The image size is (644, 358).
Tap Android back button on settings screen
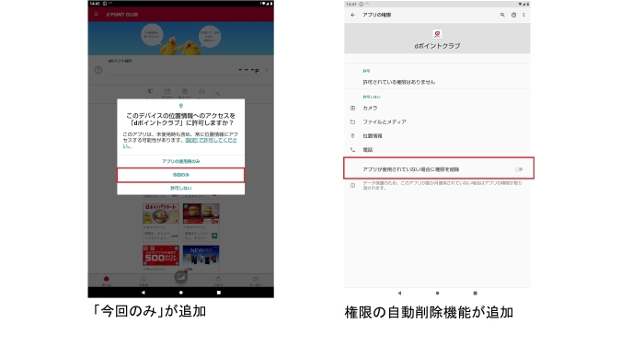point(399,293)
